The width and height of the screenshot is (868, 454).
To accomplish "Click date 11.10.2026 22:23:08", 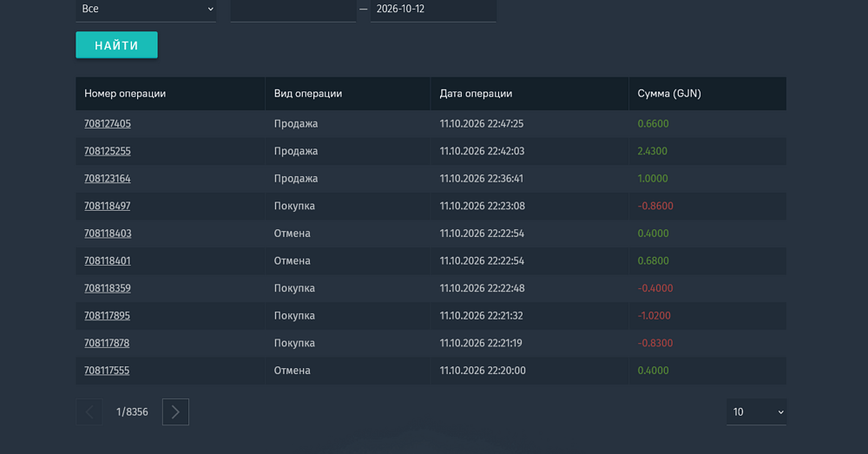I will tap(482, 206).
